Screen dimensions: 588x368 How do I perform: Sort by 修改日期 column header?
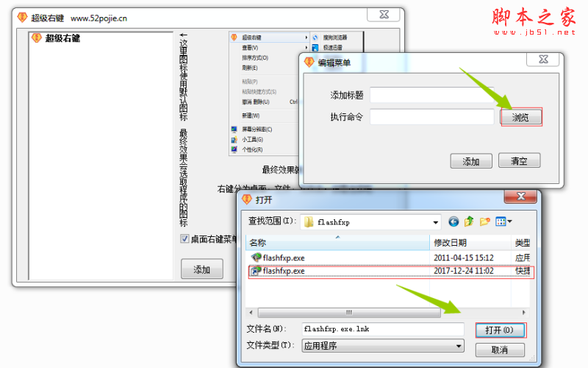470,243
